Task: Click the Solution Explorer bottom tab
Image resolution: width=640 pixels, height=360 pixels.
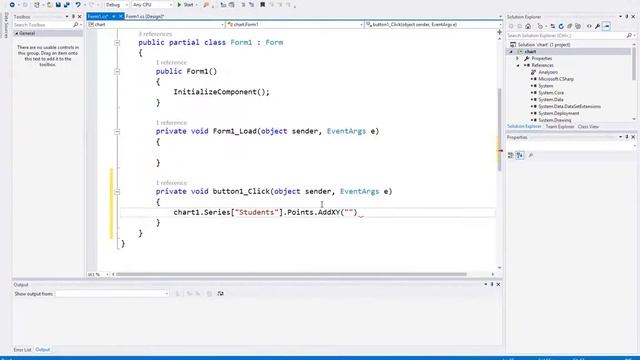Action: tap(524, 127)
